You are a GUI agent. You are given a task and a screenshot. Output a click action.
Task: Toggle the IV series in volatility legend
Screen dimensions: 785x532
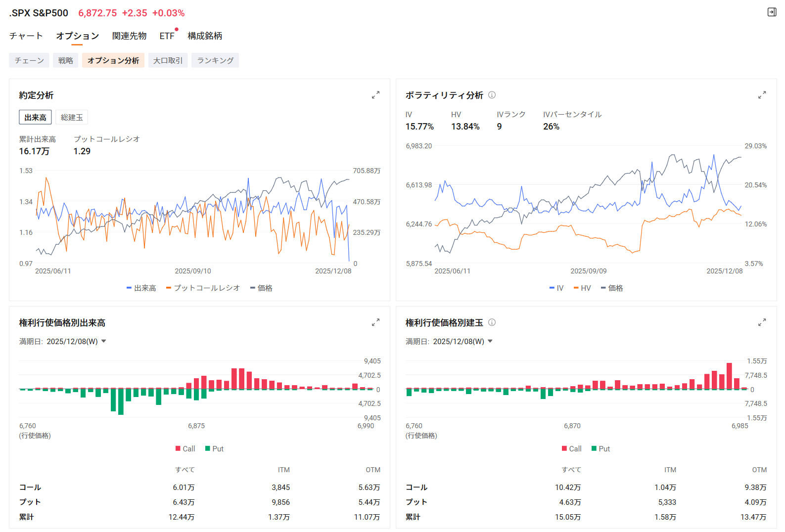(556, 288)
